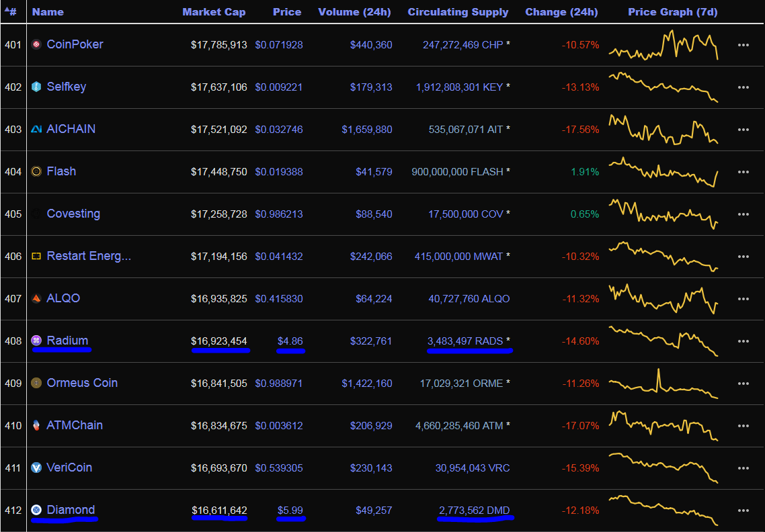Click the ALQO coin logo icon
Image resolution: width=765 pixels, height=532 pixels.
point(36,298)
